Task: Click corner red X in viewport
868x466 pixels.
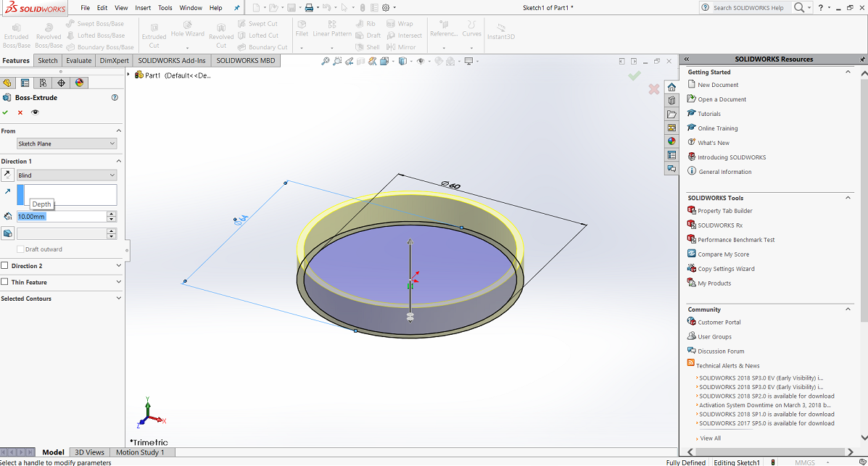Action: [x=654, y=88]
